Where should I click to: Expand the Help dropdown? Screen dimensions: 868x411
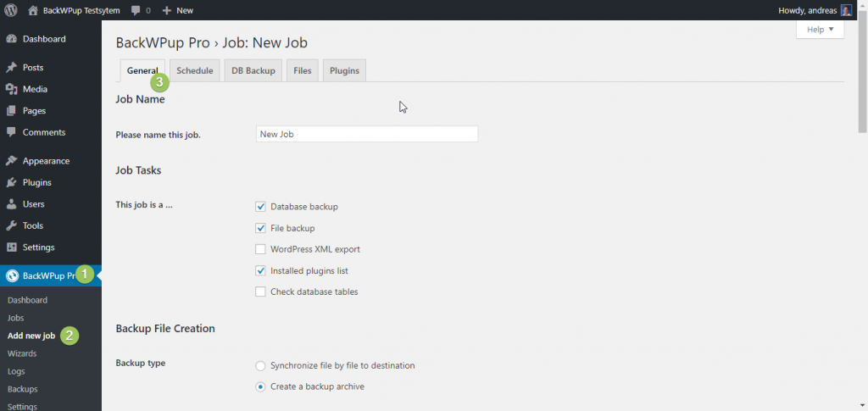pyautogui.click(x=820, y=30)
